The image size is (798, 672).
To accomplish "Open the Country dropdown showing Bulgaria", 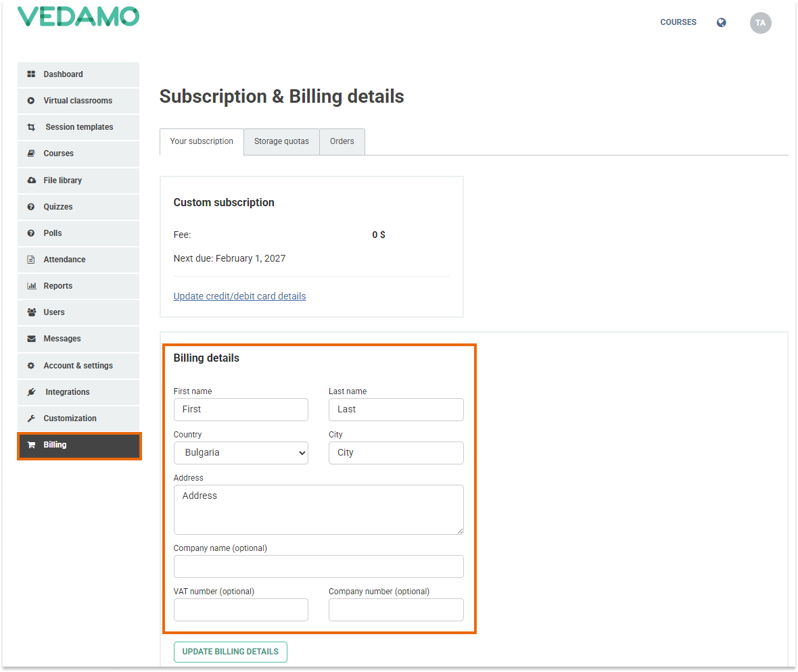I will coord(241,452).
